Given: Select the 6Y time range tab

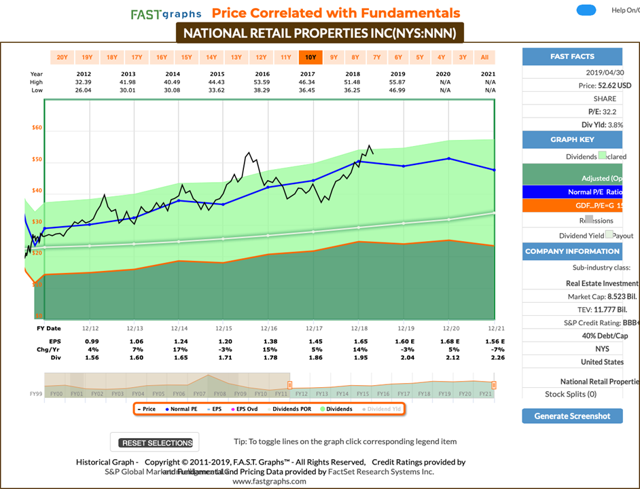Looking at the screenshot, I should point(398,57).
